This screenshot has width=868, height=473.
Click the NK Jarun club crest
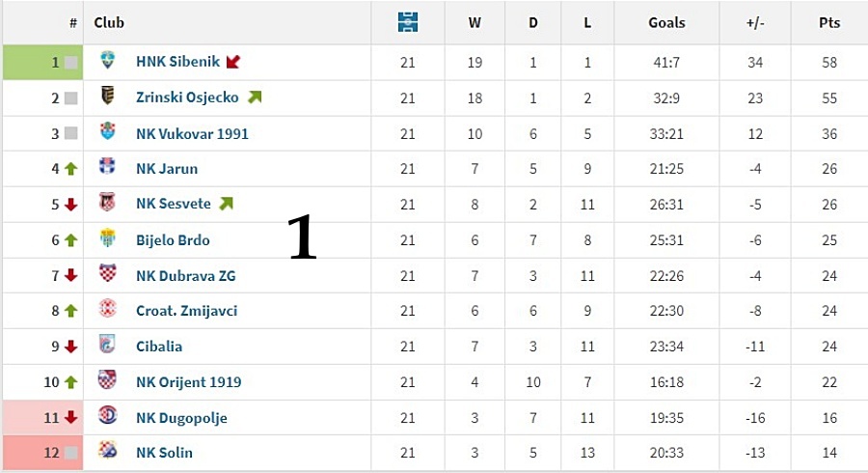(x=107, y=167)
